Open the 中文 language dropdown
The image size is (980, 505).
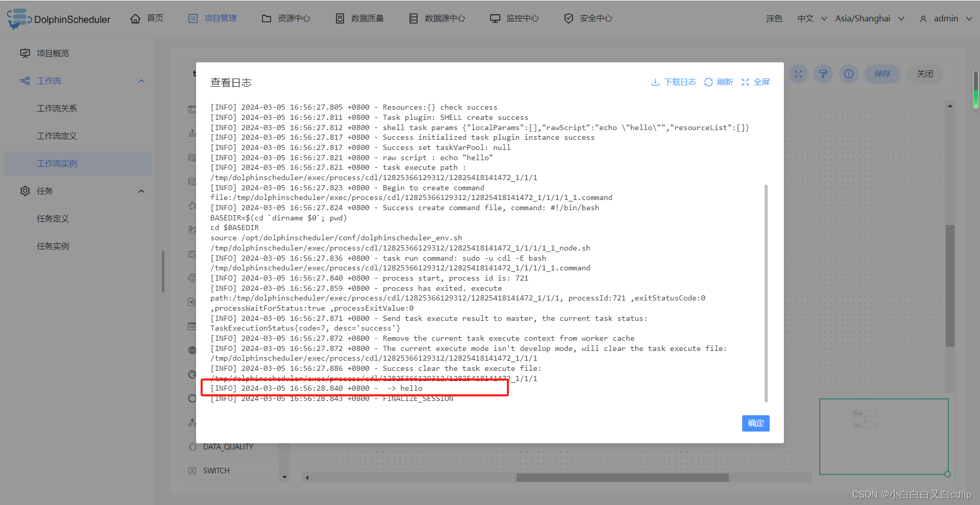click(812, 18)
